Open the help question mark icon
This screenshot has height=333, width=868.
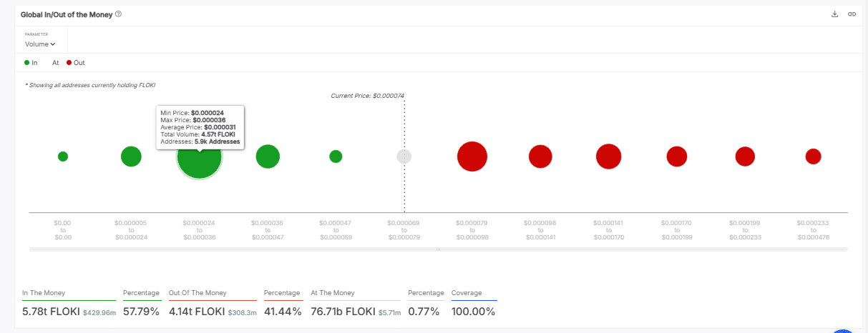(118, 14)
